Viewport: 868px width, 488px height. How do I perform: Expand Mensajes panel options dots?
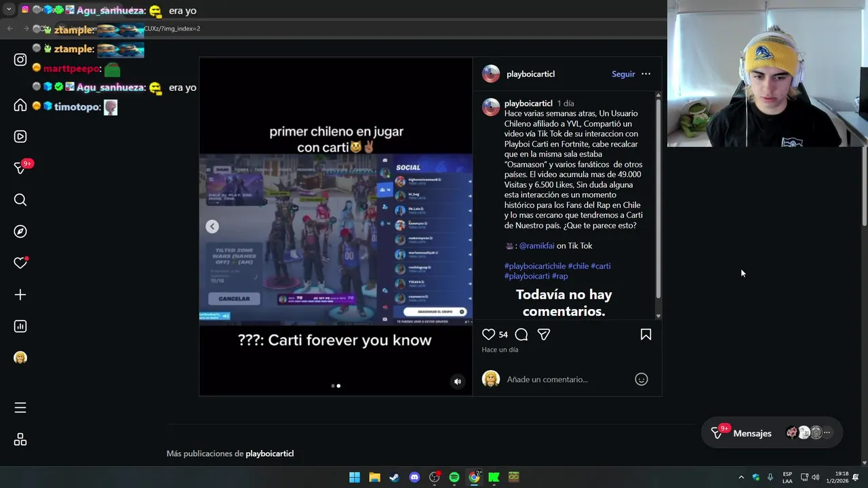[827, 432]
